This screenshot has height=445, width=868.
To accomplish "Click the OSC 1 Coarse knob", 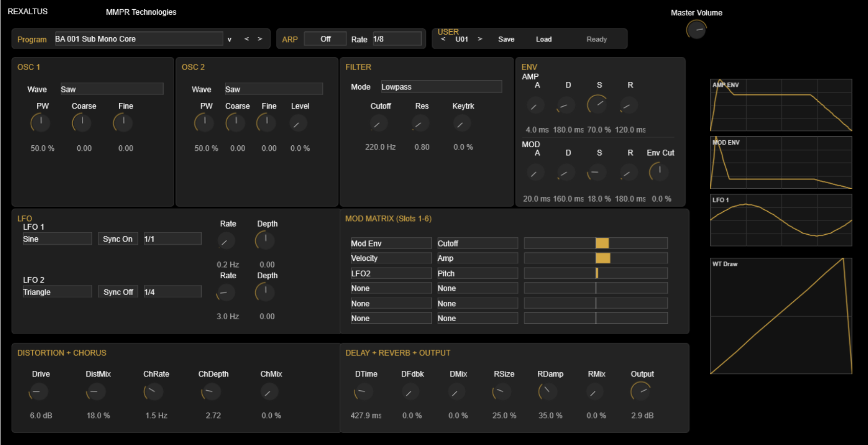I will click(82, 123).
